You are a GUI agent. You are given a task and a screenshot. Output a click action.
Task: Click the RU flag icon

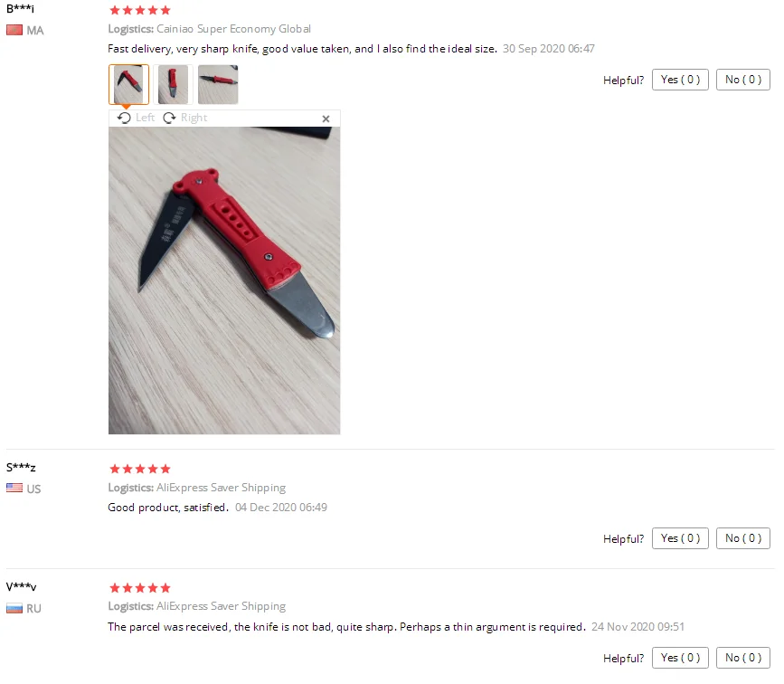(x=14, y=608)
